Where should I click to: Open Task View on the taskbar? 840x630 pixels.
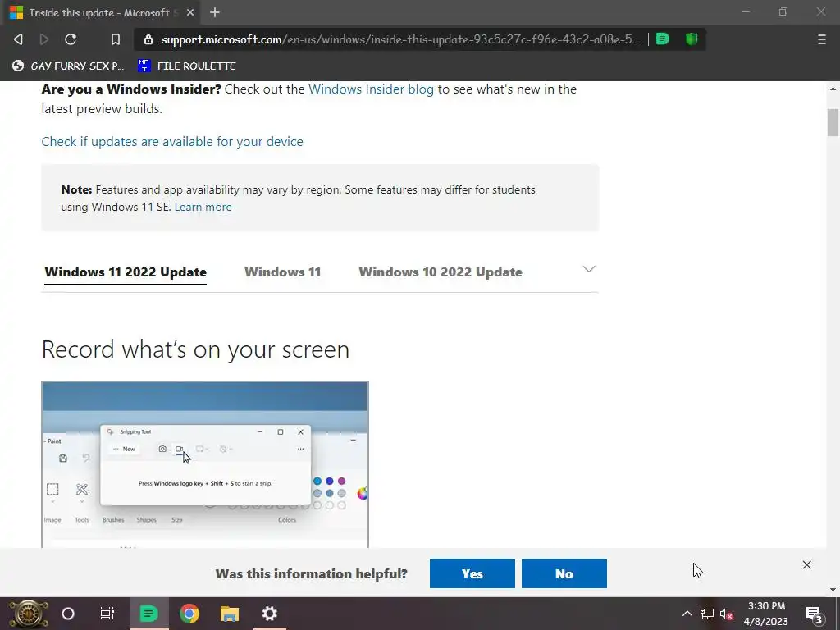pyautogui.click(x=107, y=614)
